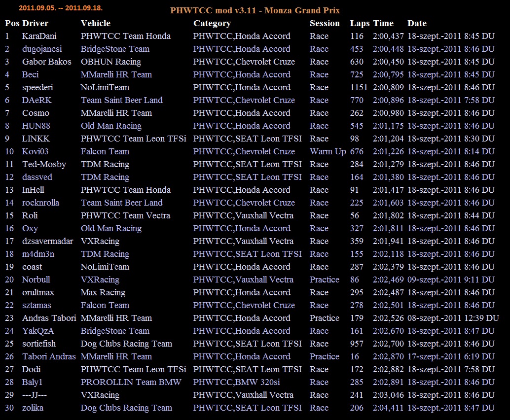Image resolution: width=510 pixels, height=420 pixels.
Task: Click the Laps column header
Action: (x=360, y=23)
